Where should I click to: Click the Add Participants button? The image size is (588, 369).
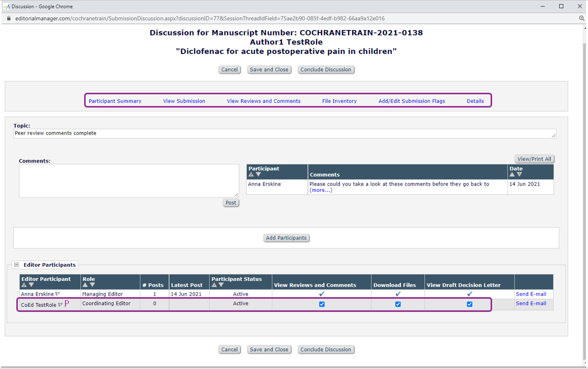pos(286,238)
